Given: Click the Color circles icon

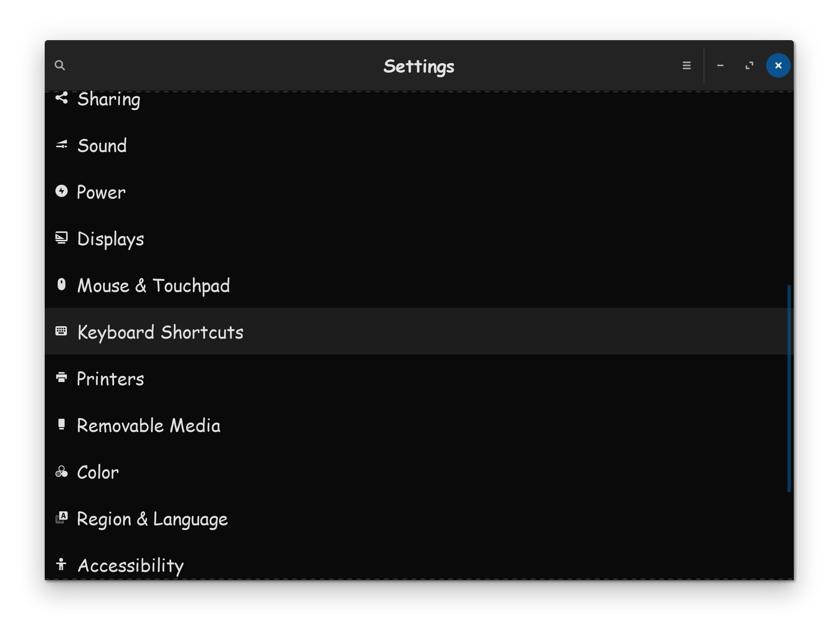Looking at the screenshot, I should point(62,472).
